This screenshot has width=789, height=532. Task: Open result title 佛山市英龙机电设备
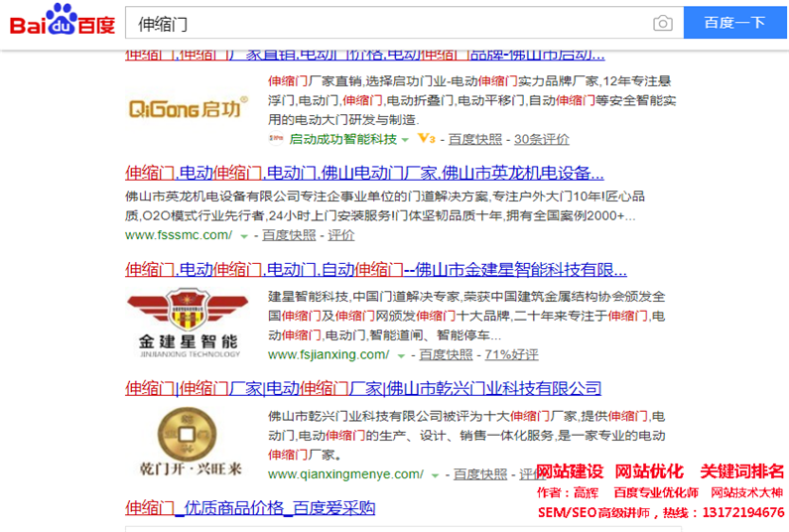(x=364, y=173)
